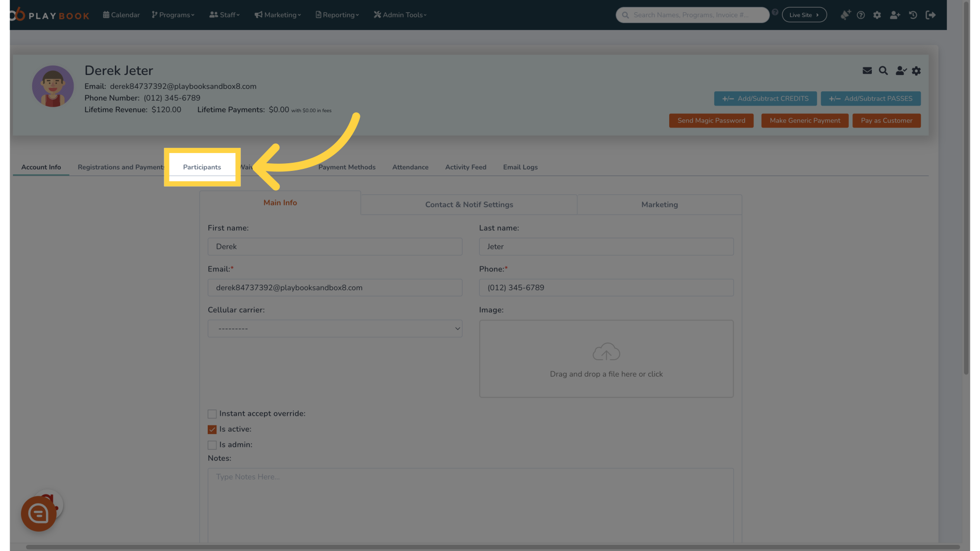Click the search icon on profile header
Viewport: 980px width, 551px height.
tap(883, 70)
